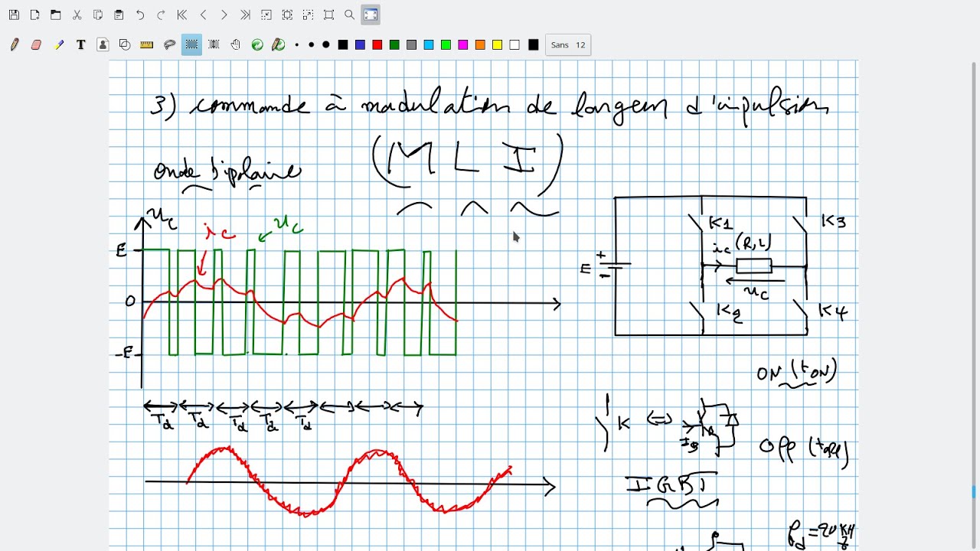Pick the yellow color swatch
980x551 pixels.
tap(497, 45)
